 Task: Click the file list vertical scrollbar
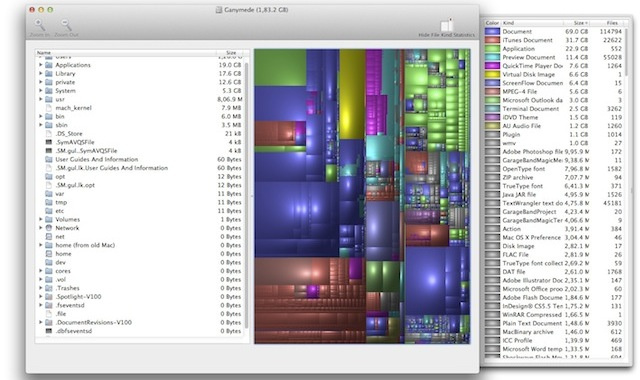pos(247,196)
